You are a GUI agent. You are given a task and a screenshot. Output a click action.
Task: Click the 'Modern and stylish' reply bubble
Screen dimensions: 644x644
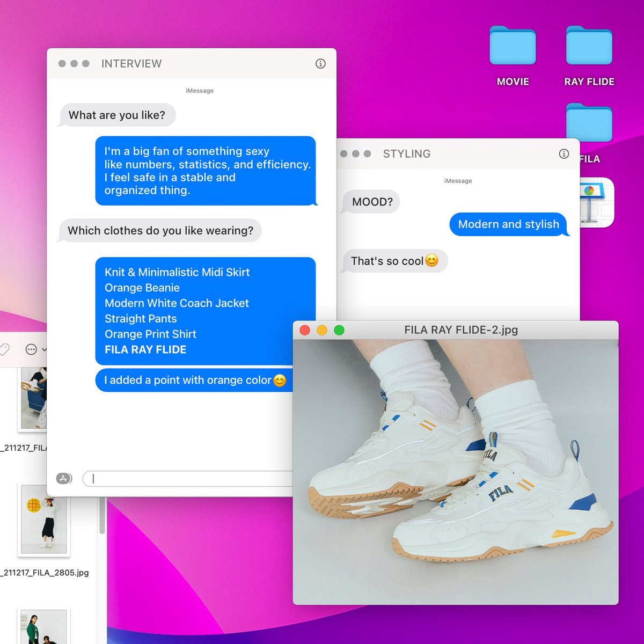click(509, 224)
